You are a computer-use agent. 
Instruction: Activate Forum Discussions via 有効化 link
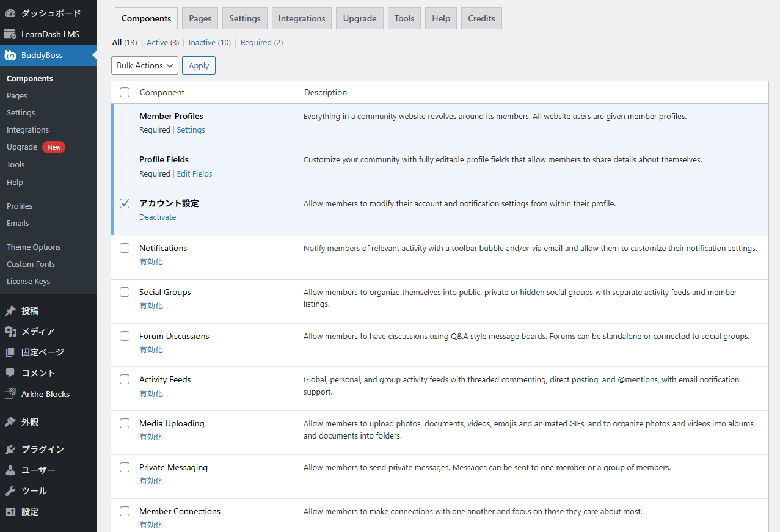pos(151,349)
